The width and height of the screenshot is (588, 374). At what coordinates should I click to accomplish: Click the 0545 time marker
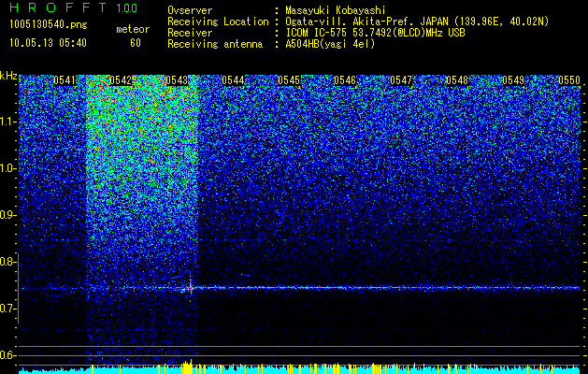(x=289, y=80)
